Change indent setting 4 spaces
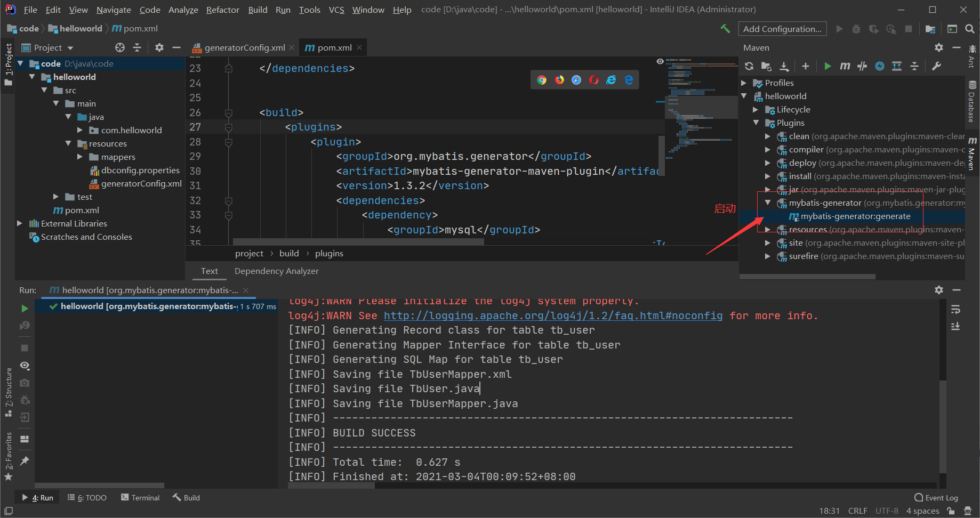The image size is (980, 518). [x=922, y=511]
